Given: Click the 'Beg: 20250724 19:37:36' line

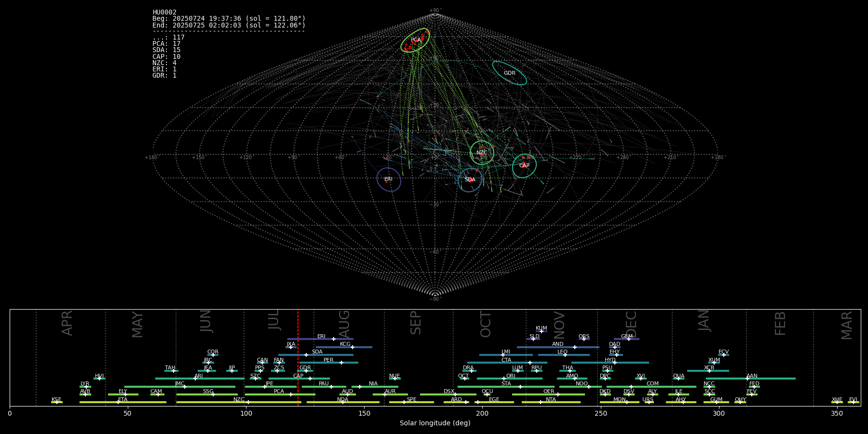Looking at the screenshot, I should (x=229, y=19).
